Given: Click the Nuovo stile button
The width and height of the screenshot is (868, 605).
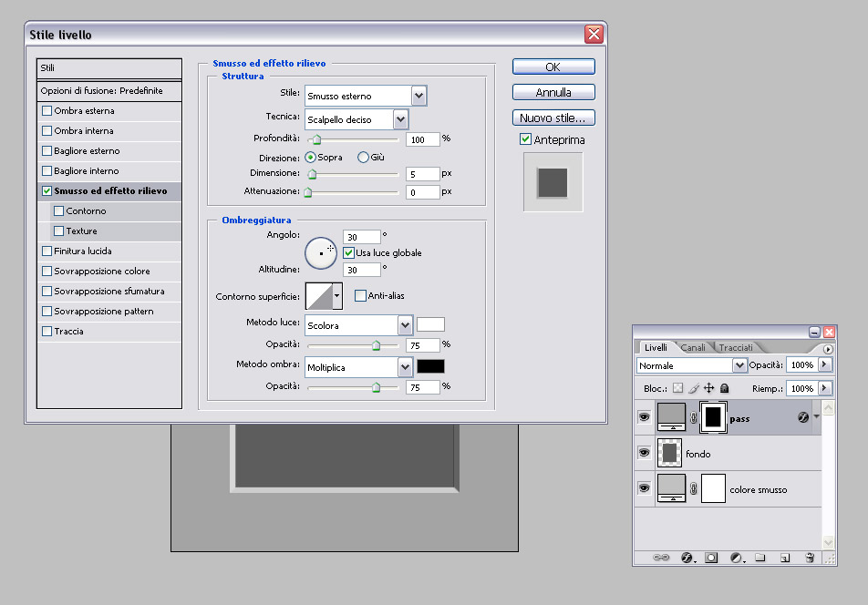Looking at the screenshot, I should click(553, 118).
